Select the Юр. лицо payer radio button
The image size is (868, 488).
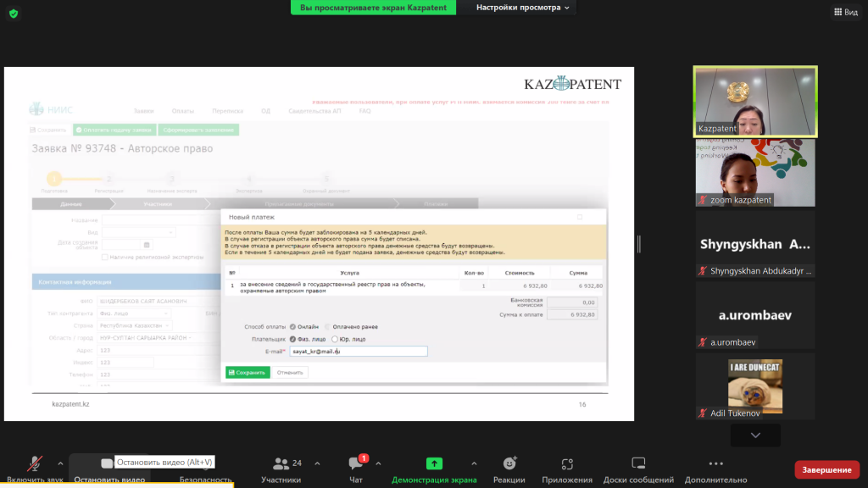pyautogui.click(x=334, y=339)
